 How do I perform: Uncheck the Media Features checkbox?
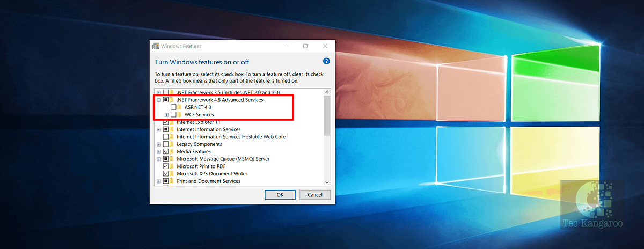click(166, 152)
